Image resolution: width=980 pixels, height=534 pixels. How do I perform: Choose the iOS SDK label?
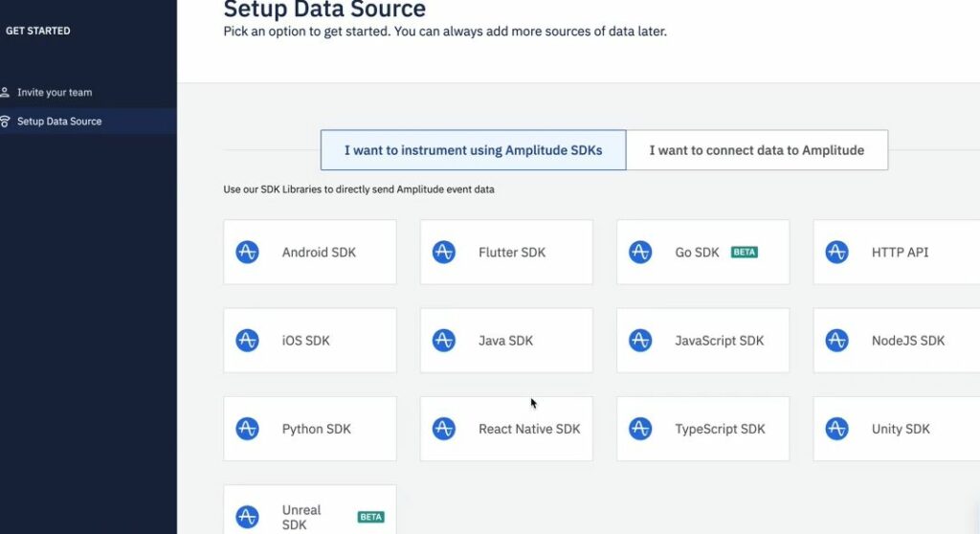point(305,341)
